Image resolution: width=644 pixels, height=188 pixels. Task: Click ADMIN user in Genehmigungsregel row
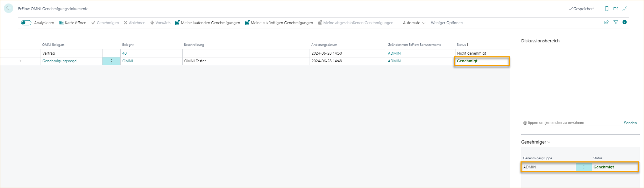pos(394,61)
